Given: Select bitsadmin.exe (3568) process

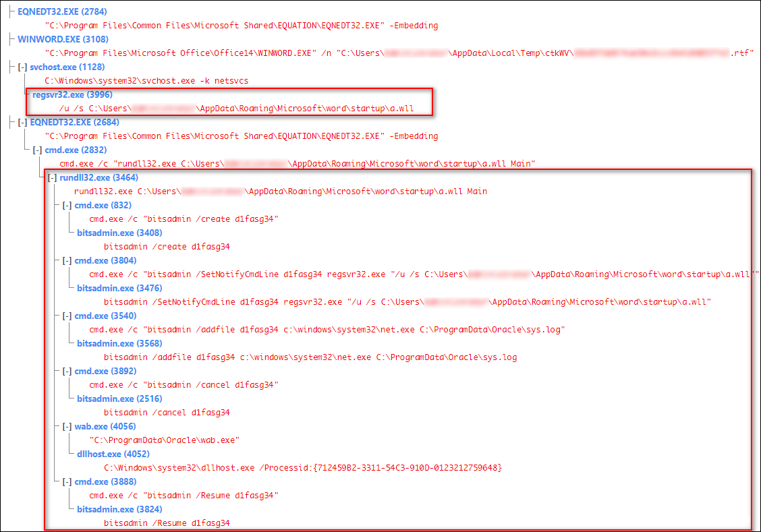Looking at the screenshot, I should click(x=119, y=343).
